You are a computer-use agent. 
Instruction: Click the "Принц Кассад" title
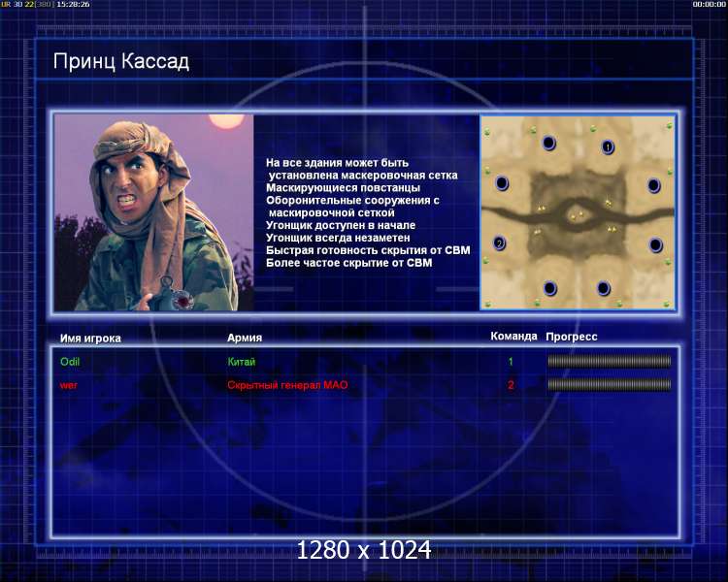point(121,62)
